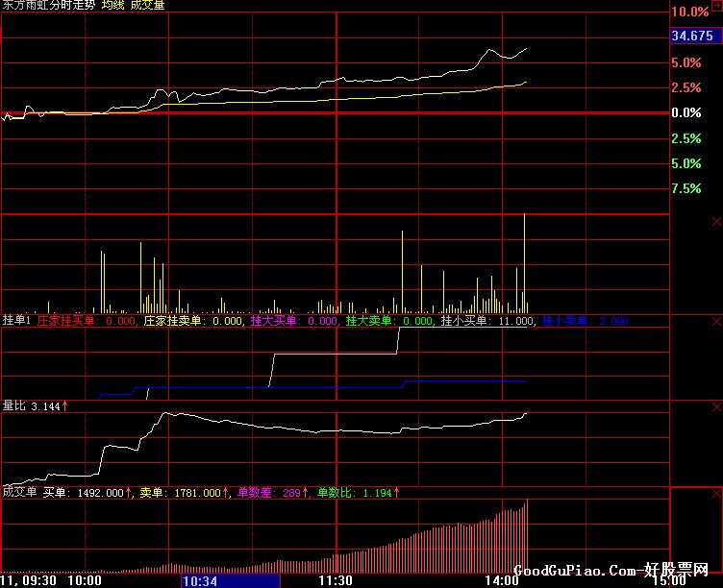
Task: Click the 均线 legend label
Action: tap(113, 5)
